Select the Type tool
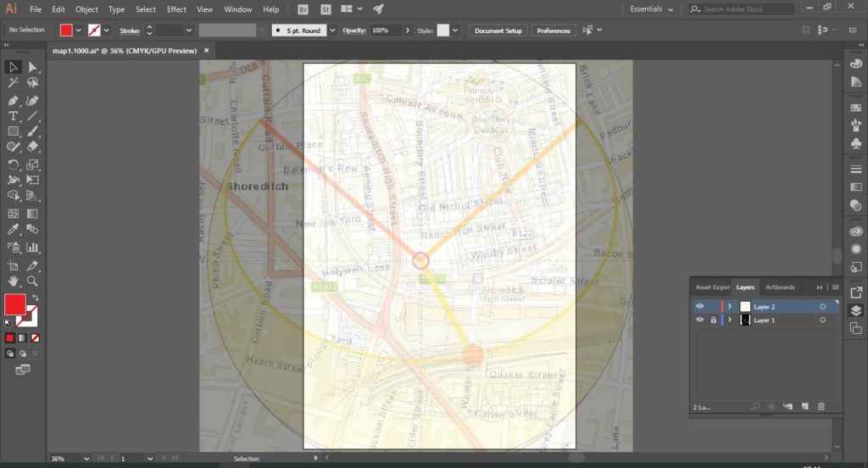The image size is (868, 468). click(13, 116)
